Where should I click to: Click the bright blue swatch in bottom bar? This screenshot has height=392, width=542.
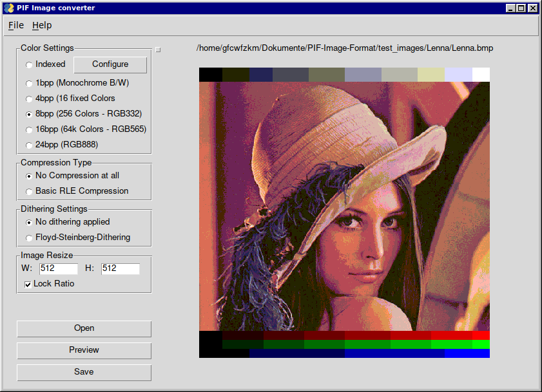467,353
